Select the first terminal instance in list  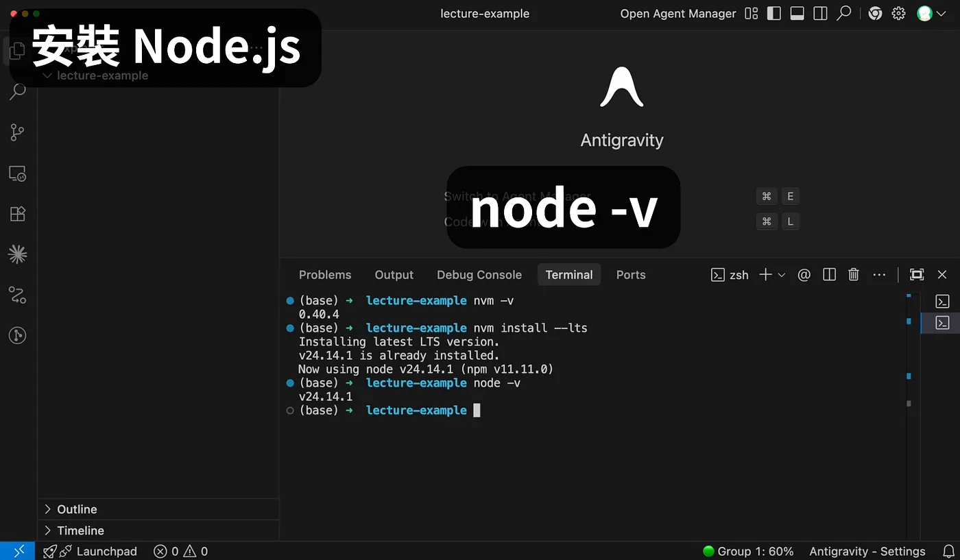942,302
